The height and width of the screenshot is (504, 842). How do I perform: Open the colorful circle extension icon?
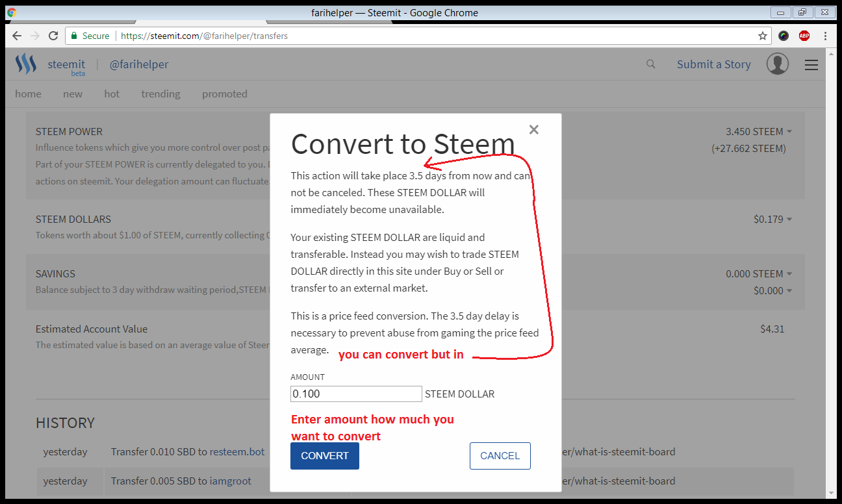point(784,36)
